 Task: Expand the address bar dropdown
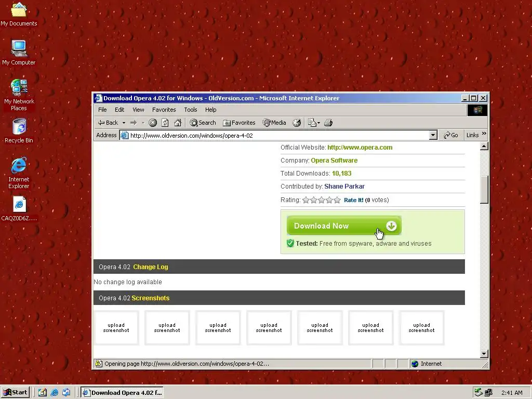point(433,136)
